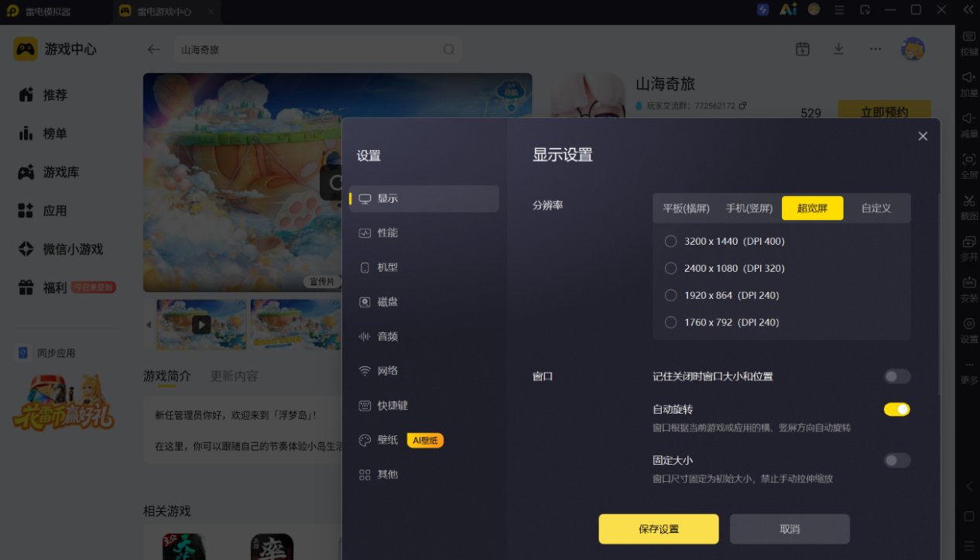
Task: Select the 1920 x 864 resolution option
Action: 721,295
